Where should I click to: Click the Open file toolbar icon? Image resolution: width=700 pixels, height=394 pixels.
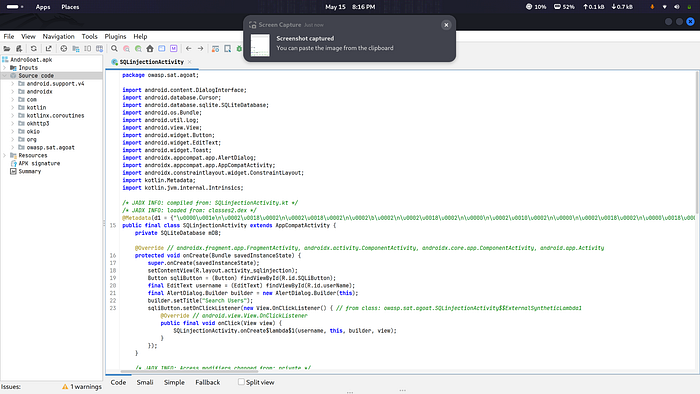click(7, 49)
